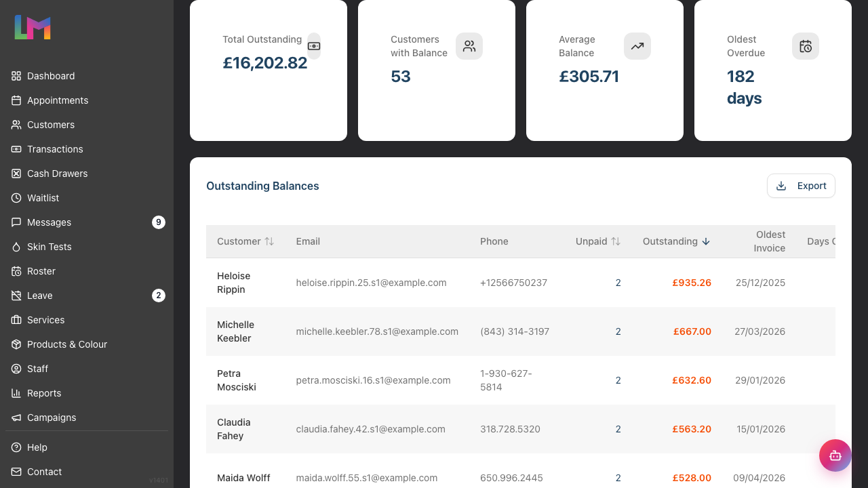Image resolution: width=868 pixels, height=488 pixels.
Task: Click the Cash Drawers sidebar icon
Action: (16, 174)
